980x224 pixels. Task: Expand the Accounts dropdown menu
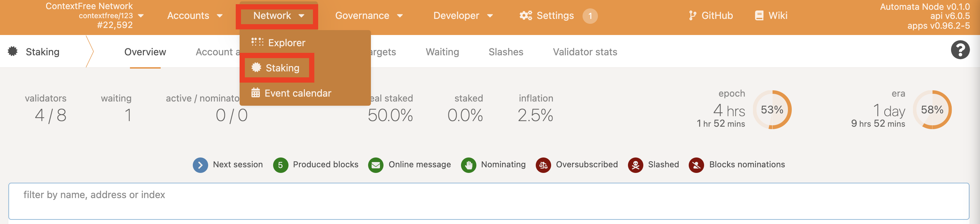[195, 16]
